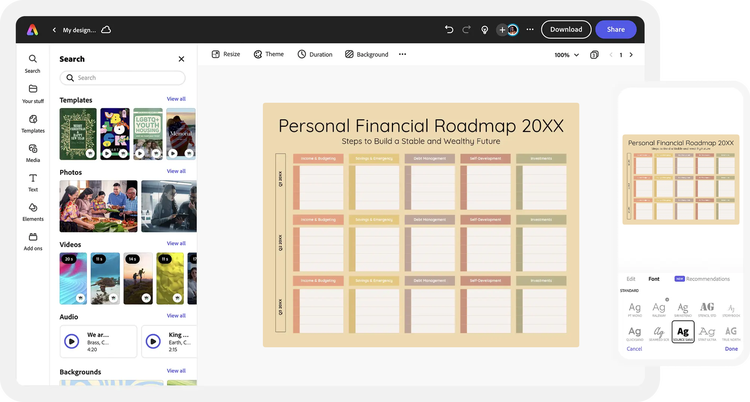Open the Search panel in sidebar
The height and width of the screenshot is (402, 750).
coord(33,63)
